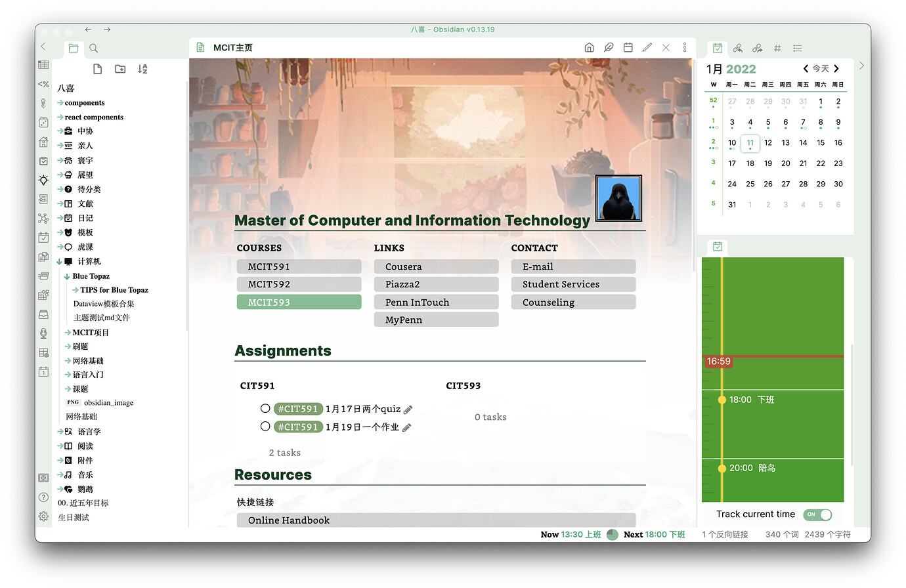Viewport: 906px width, 588px height.
Task: Click the new folder icon
Action: (120, 69)
